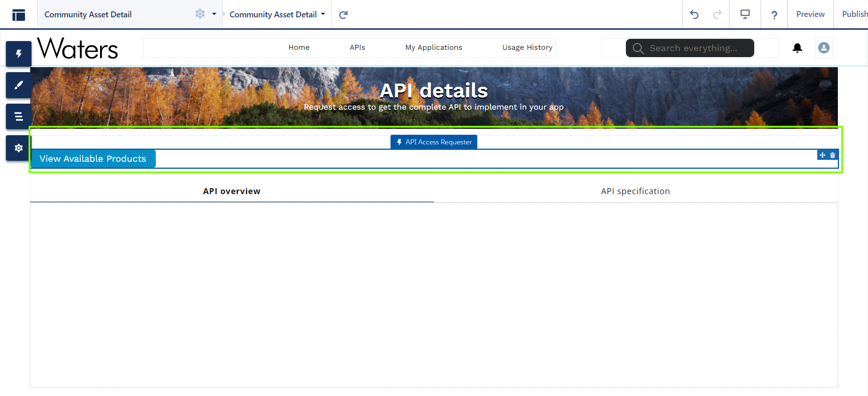The height and width of the screenshot is (396, 868).
Task: Switch to the API specification tab
Action: (635, 191)
